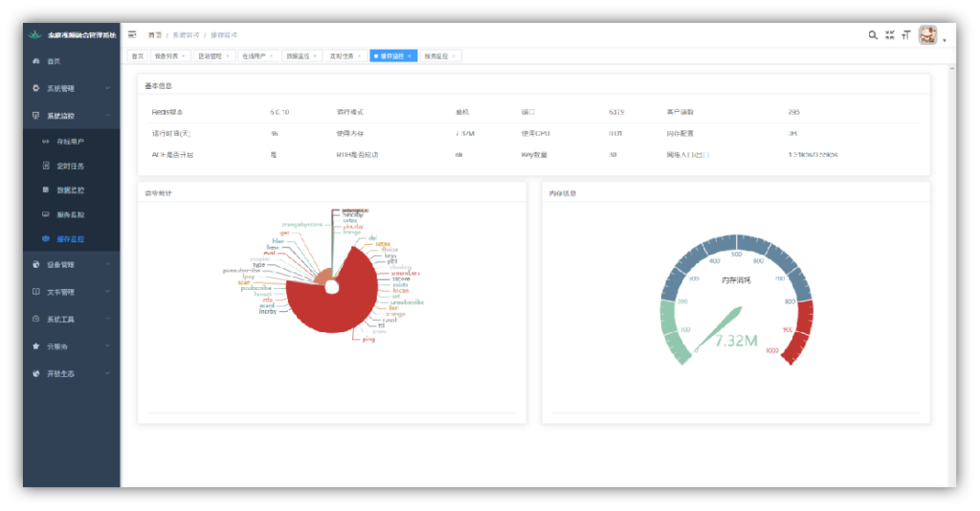Close the 缓存监控 tab
Viewport: 980px width, 511px height.
pyautogui.click(x=410, y=56)
